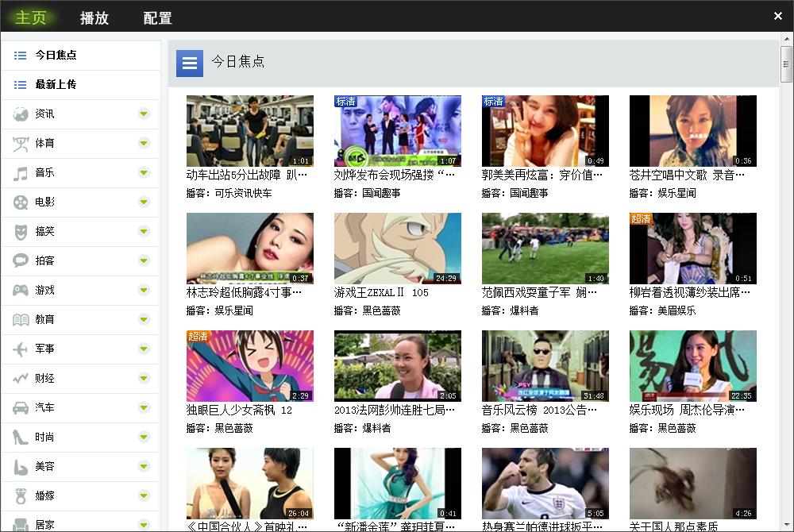Open the 汽车 car category icon

coord(20,407)
